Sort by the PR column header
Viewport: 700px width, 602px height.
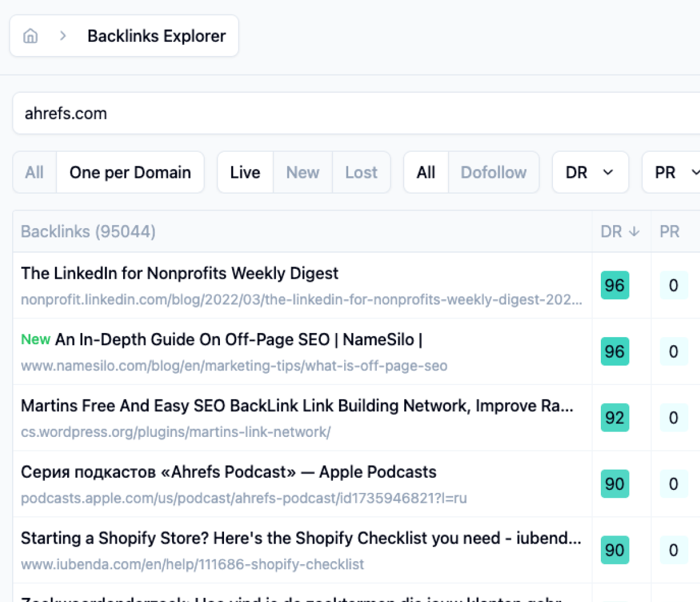670,232
